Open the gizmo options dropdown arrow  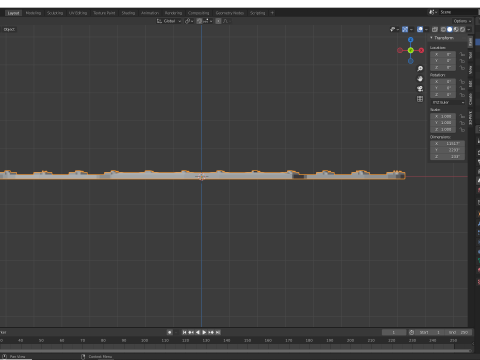[411, 30]
